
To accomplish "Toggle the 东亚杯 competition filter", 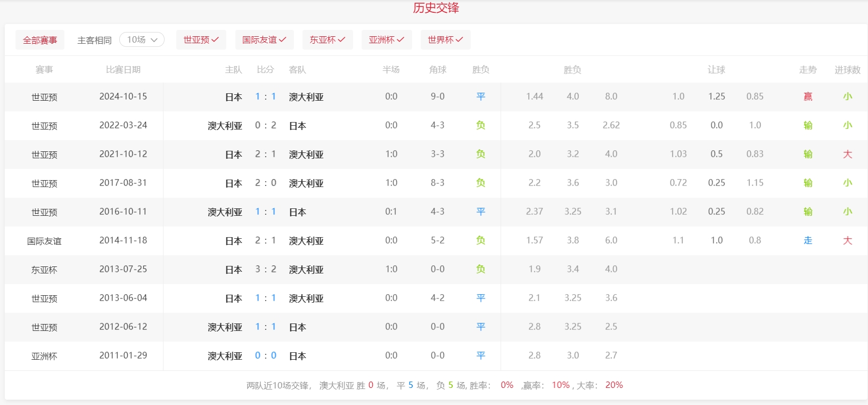I will click(x=327, y=40).
